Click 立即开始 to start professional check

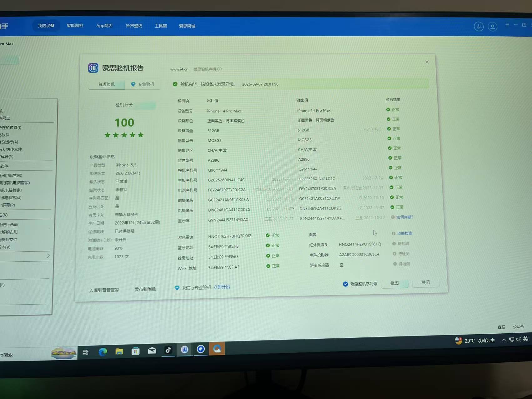(222, 287)
